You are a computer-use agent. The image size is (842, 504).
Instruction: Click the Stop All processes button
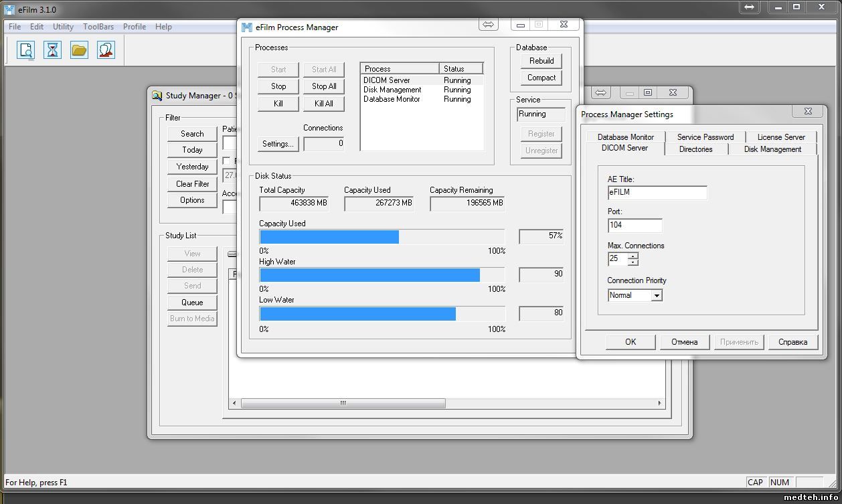click(324, 86)
